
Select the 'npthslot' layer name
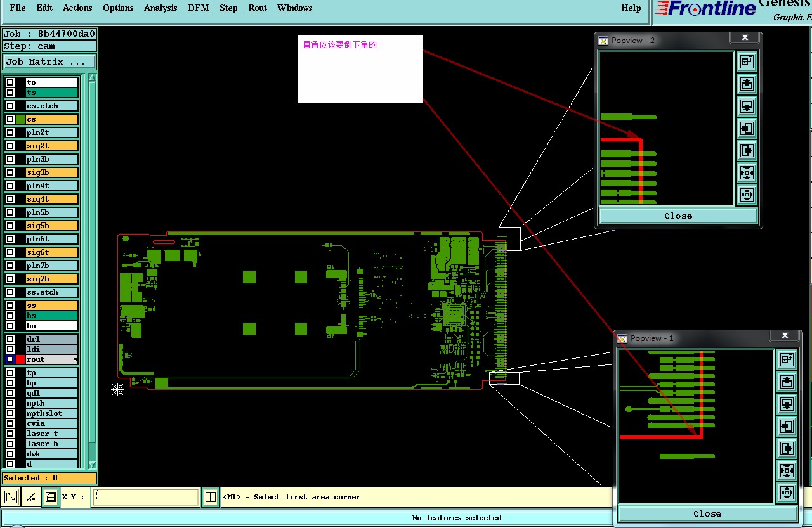[52, 413]
